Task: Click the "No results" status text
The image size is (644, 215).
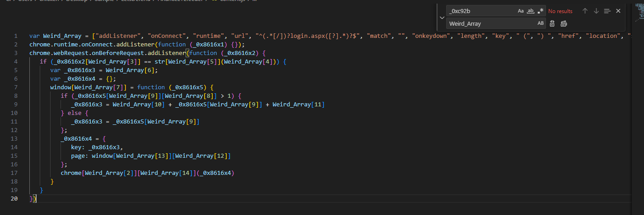Action: (560, 11)
